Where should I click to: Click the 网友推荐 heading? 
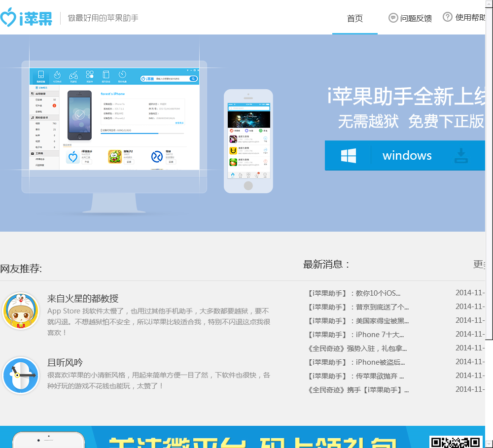pyautogui.click(x=21, y=269)
